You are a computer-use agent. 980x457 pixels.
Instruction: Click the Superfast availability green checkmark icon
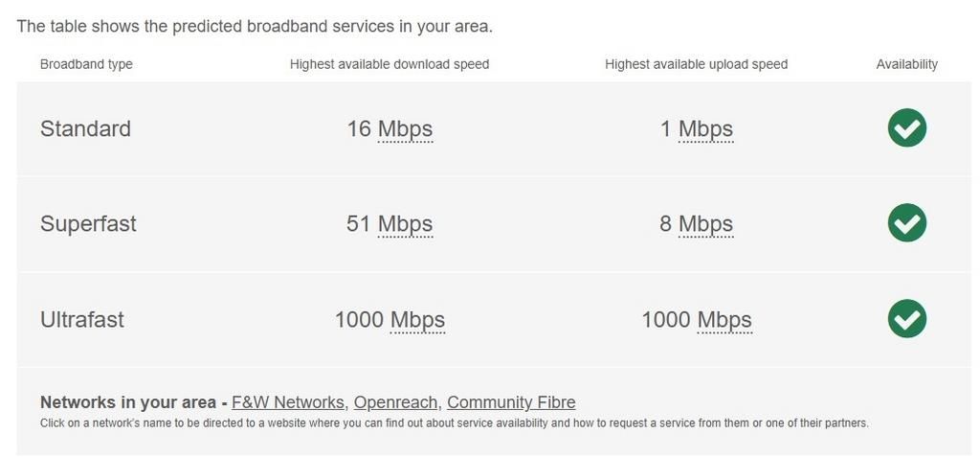(x=906, y=223)
